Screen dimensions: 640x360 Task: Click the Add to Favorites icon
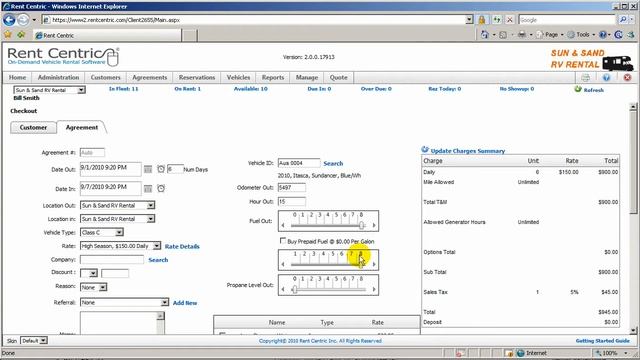click(x=21, y=35)
